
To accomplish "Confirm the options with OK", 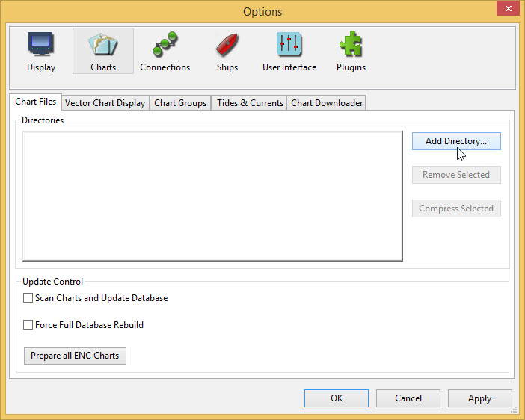I will (x=337, y=398).
